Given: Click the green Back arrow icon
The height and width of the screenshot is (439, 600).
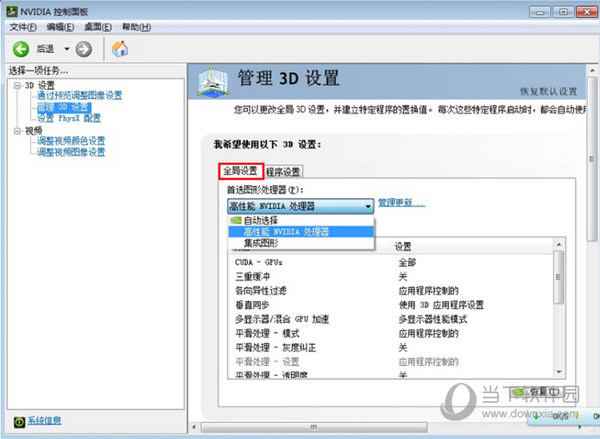Looking at the screenshot, I should 20,48.
